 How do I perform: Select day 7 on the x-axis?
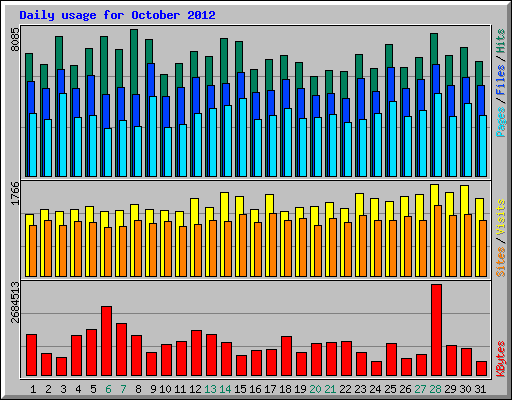123,389
